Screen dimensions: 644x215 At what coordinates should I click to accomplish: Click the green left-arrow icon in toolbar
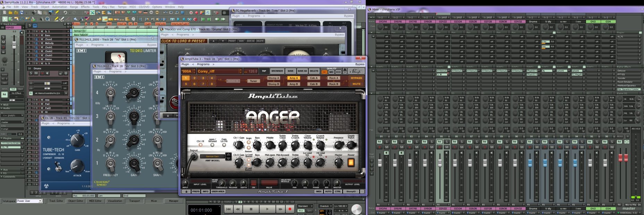coord(217,19)
